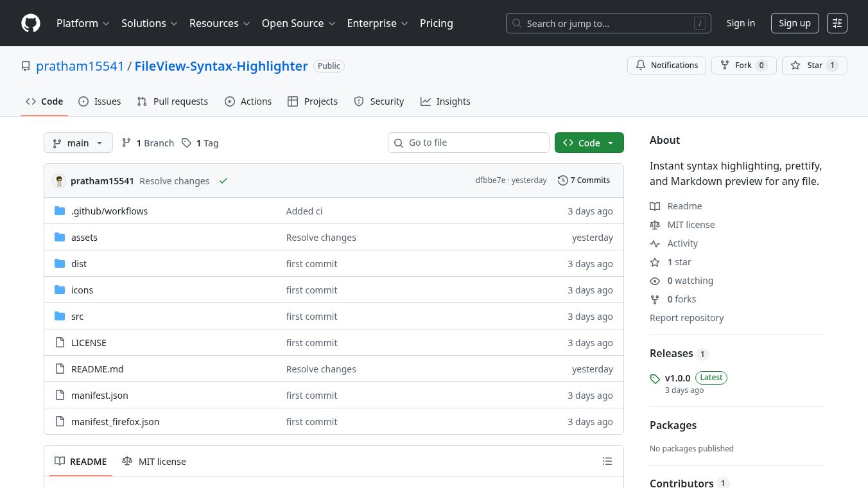Click the GitHub logo icon
Viewport: 868px width, 488px height.
click(31, 23)
